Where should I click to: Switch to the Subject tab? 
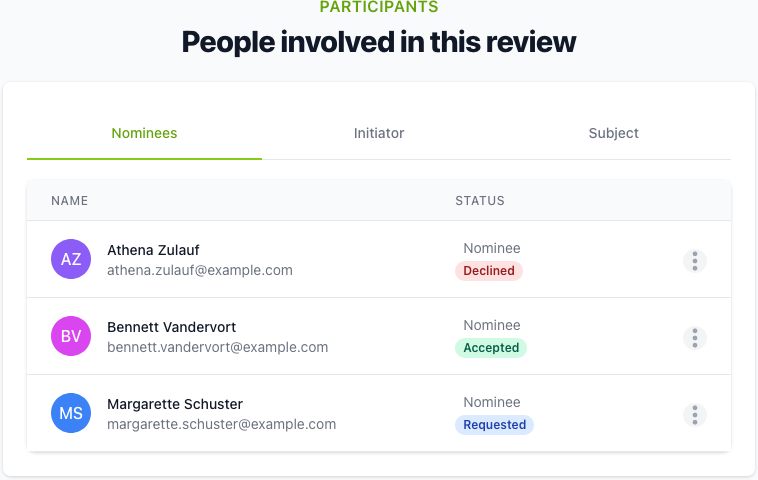613,133
